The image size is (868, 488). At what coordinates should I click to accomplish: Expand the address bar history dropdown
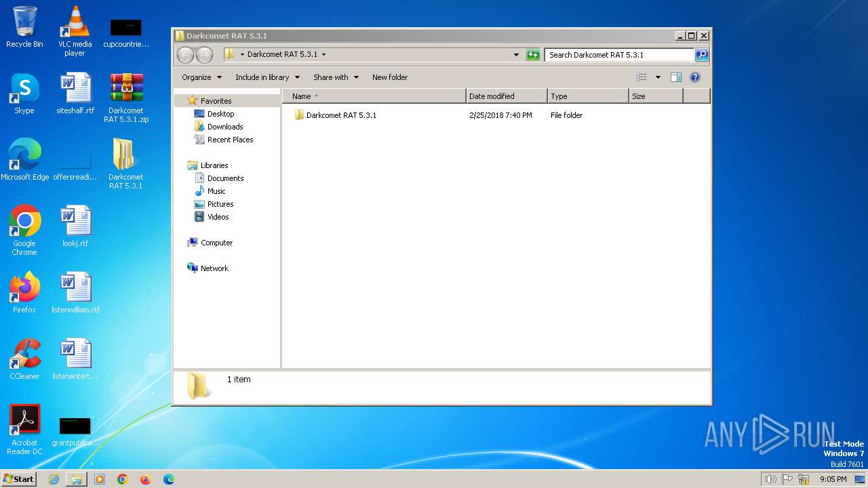click(x=516, y=55)
